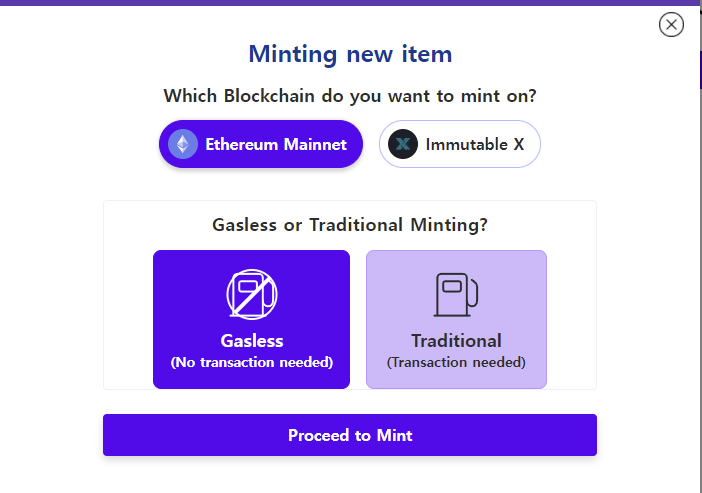This screenshot has height=493, width=702.
Task: Click "Gasless or Traditional Minting?" heading
Action: 350,225
